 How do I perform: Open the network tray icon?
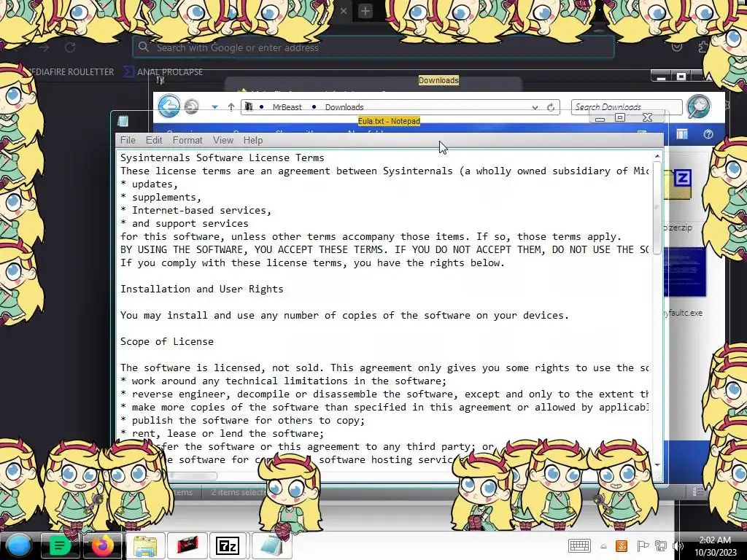coord(661,546)
